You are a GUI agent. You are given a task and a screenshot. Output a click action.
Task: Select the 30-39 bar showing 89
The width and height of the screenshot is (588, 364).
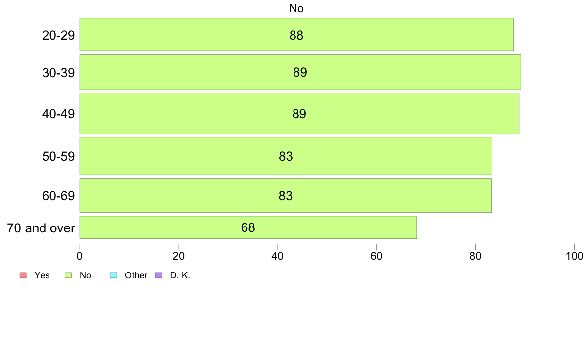300,72
